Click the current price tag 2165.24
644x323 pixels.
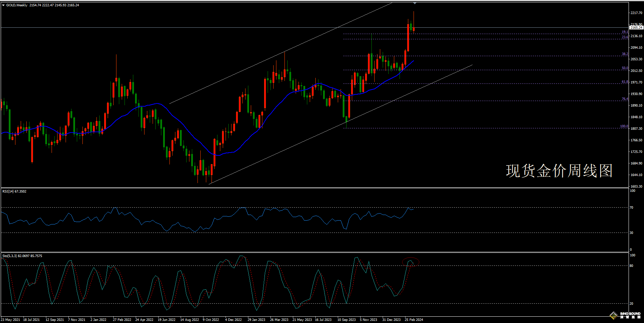[x=636, y=27]
